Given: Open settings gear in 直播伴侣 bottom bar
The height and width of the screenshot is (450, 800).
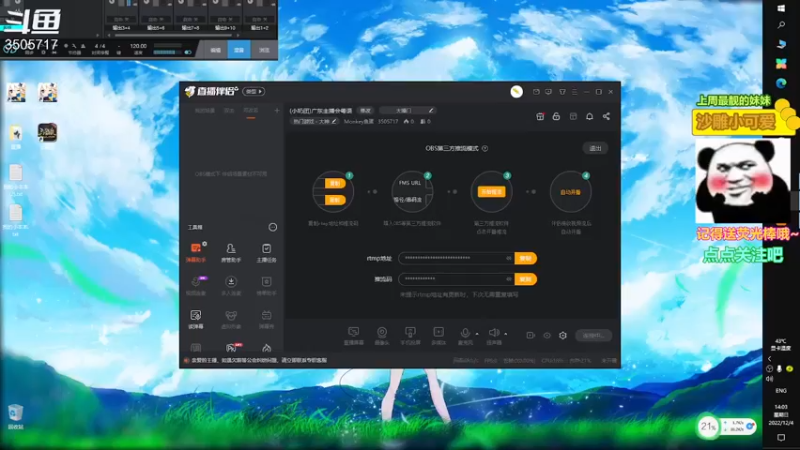Looking at the screenshot, I should pos(563,335).
